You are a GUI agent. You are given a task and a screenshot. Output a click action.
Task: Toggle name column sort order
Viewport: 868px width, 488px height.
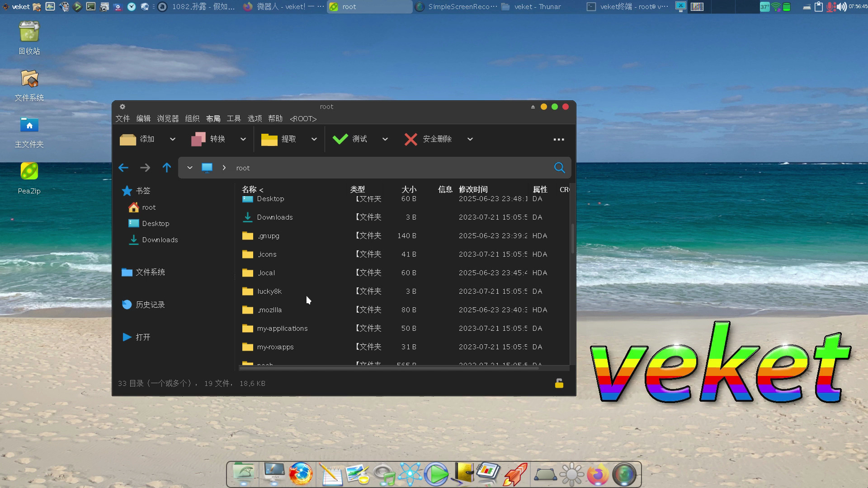click(252, 189)
